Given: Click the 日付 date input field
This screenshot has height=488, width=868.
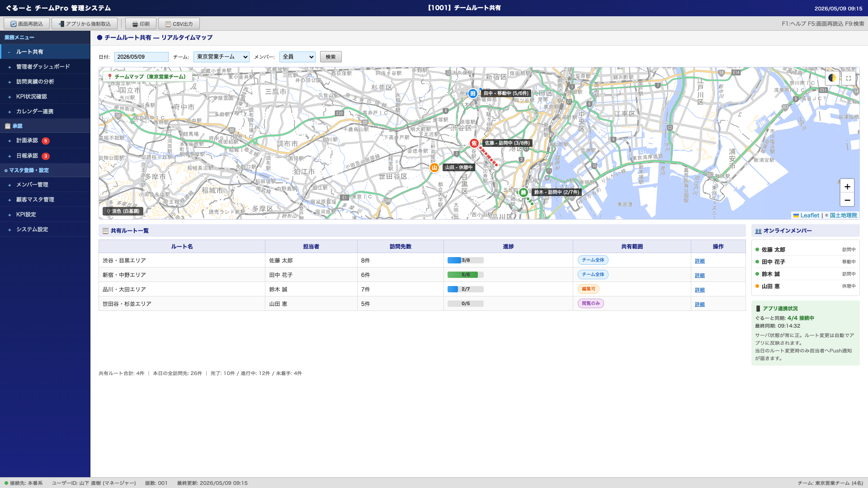Looking at the screenshot, I should pyautogui.click(x=142, y=57).
